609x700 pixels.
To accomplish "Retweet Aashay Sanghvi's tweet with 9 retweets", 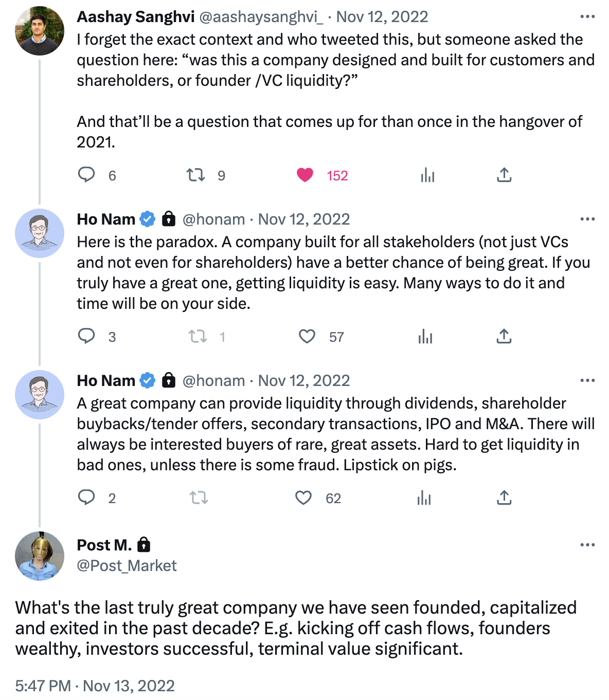I will click(x=195, y=175).
